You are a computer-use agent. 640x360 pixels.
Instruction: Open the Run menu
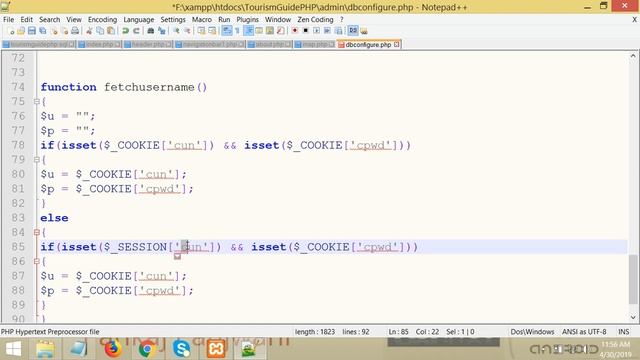pos(224,19)
